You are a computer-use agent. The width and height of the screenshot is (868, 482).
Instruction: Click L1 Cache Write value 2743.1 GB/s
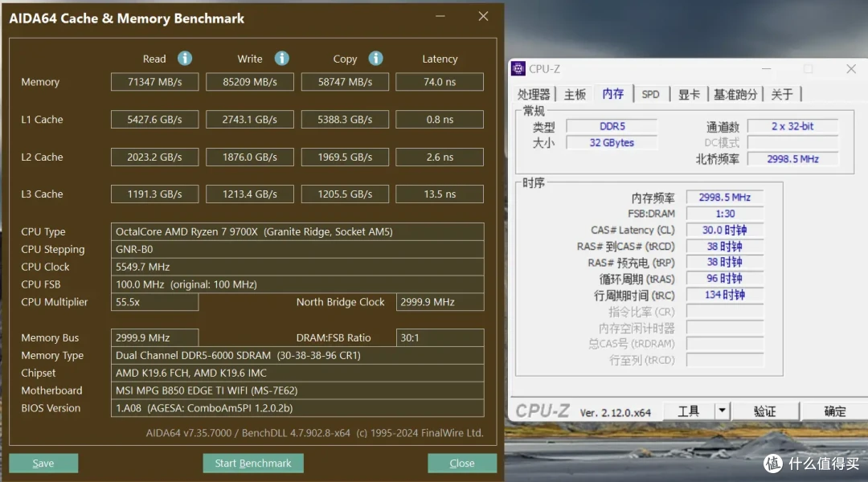click(250, 120)
